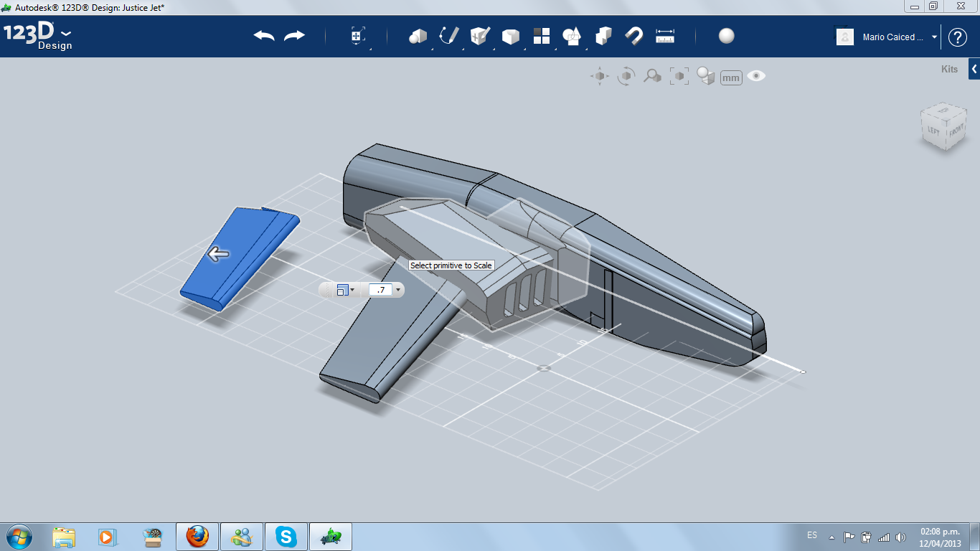Open Skype from the taskbar
This screenshot has height=551, width=980.
(x=286, y=537)
